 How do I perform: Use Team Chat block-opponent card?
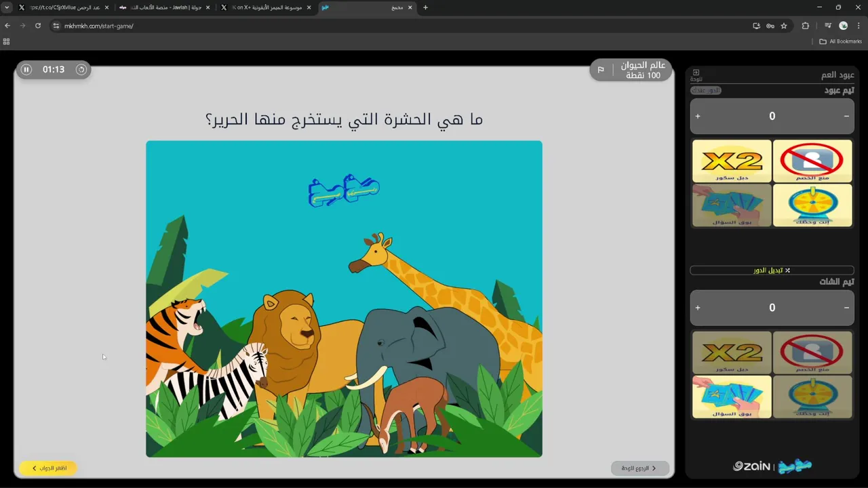tap(812, 352)
